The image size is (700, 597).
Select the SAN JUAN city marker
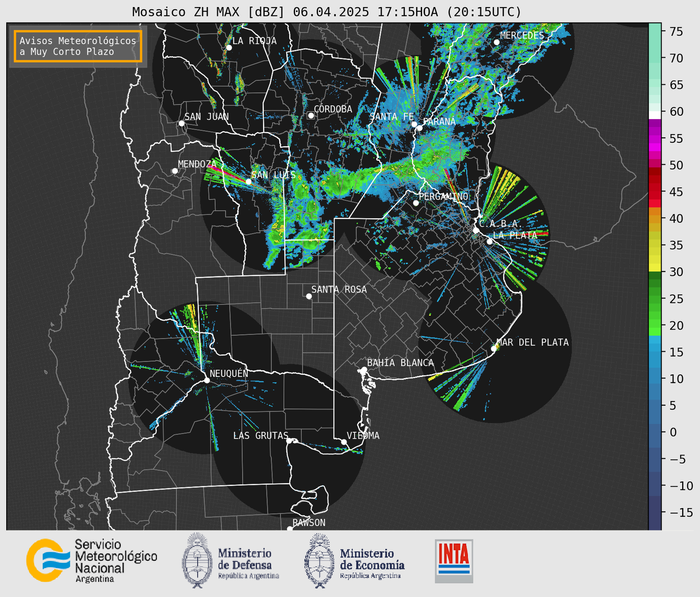coord(182,123)
